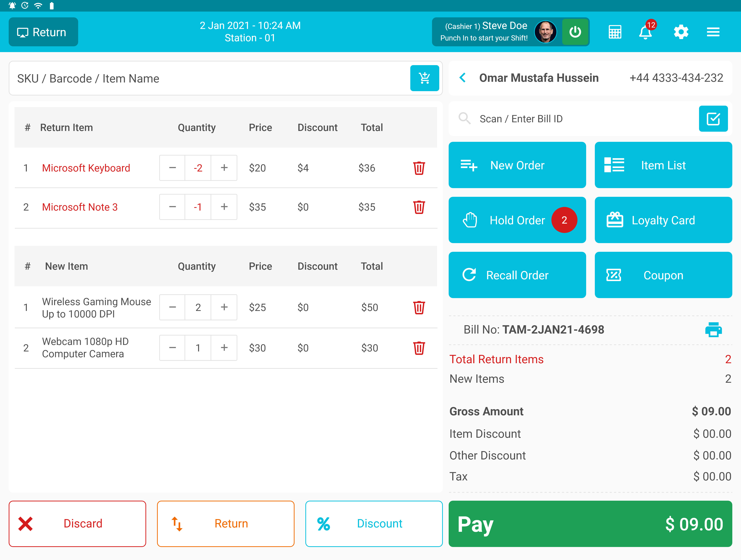
Task: Open the Hold Order panel
Action: (517, 220)
